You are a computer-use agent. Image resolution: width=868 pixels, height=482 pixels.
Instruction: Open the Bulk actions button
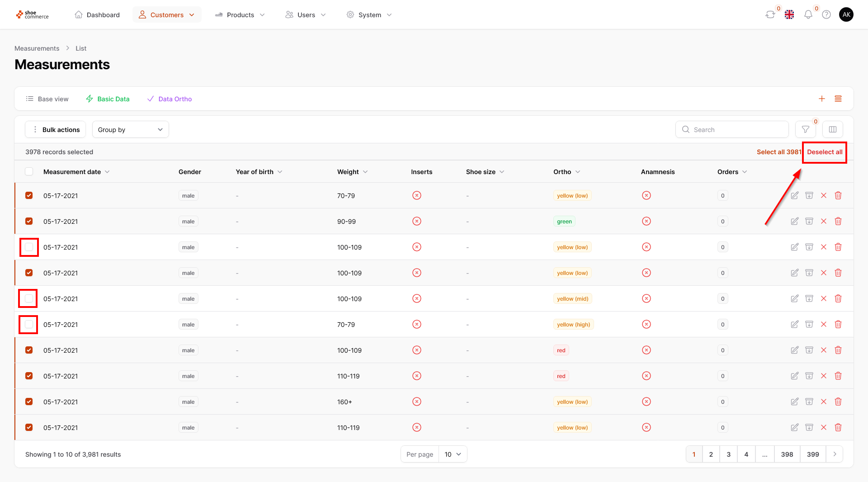pyautogui.click(x=55, y=130)
